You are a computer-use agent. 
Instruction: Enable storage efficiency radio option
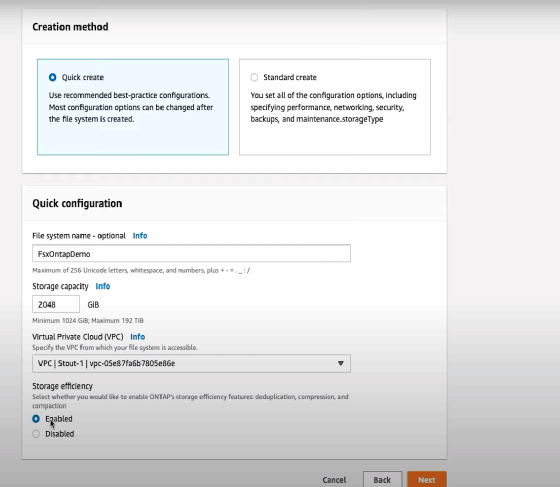coord(36,419)
